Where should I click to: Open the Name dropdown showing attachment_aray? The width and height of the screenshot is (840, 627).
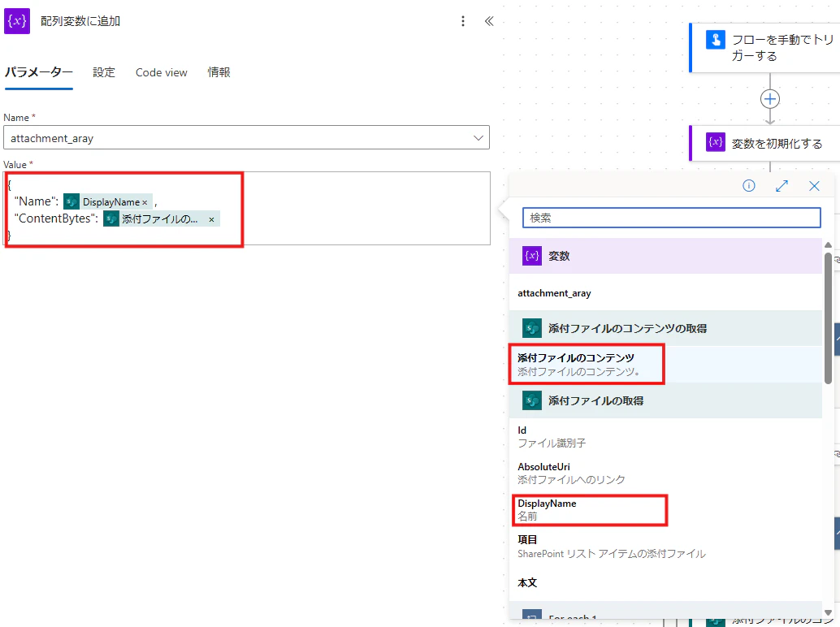click(x=246, y=137)
